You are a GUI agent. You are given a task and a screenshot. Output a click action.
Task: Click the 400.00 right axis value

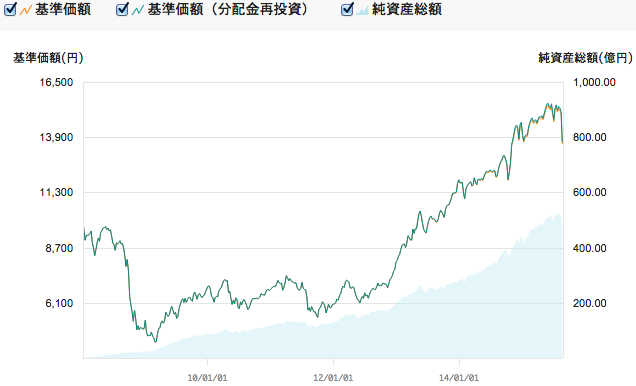click(590, 248)
